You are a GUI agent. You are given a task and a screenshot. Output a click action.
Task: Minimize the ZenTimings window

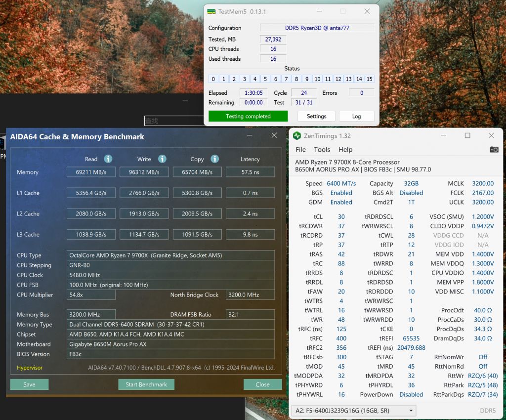tap(443, 135)
